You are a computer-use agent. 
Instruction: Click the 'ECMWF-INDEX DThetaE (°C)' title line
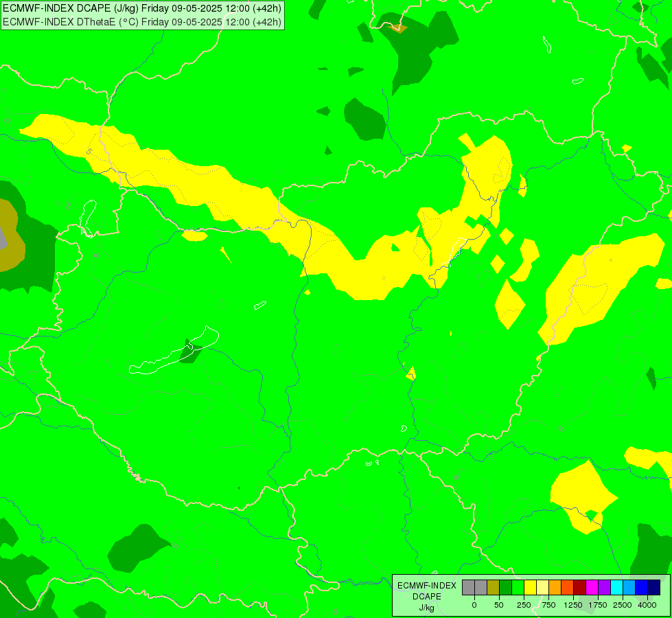pyautogui.click(x=142, y=22)
